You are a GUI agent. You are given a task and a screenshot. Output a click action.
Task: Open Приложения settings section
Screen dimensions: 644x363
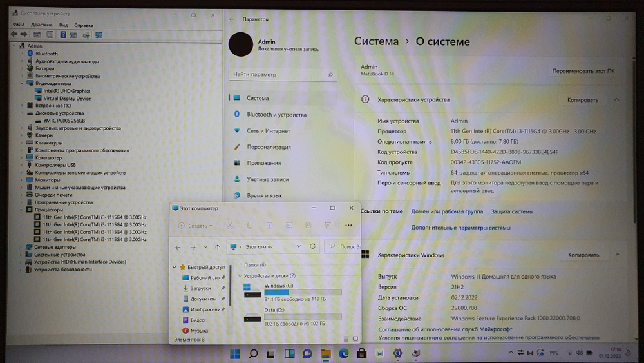pos(283,162)
